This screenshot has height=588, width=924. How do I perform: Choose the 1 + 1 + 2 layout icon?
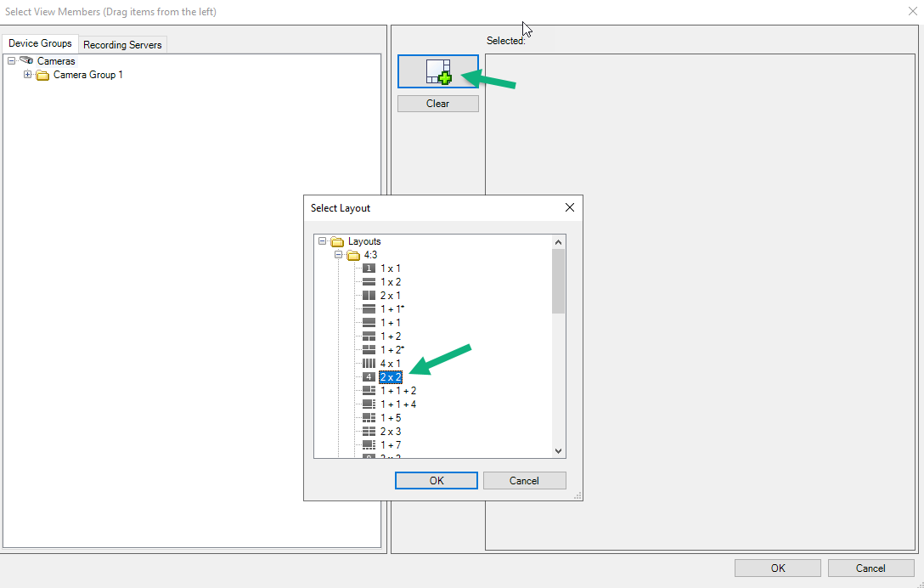367,390
